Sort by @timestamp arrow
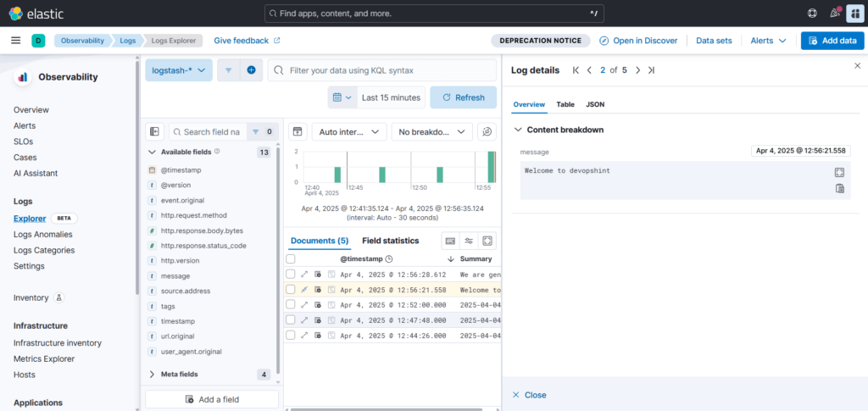 coord(451,258)
